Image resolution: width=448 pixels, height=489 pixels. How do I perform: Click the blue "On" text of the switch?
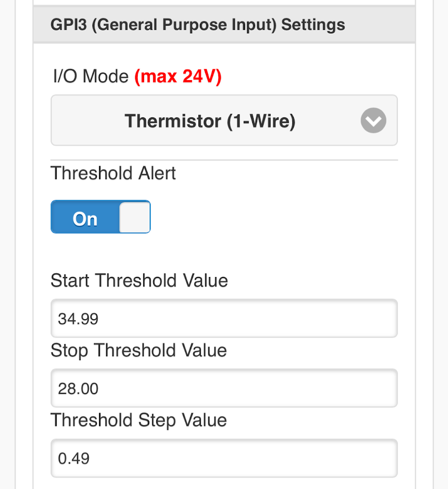(x=85, y=218)
